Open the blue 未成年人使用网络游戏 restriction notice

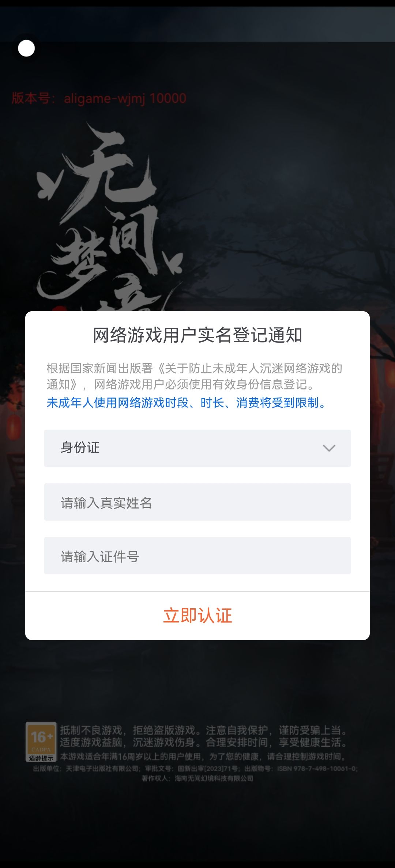186,403
